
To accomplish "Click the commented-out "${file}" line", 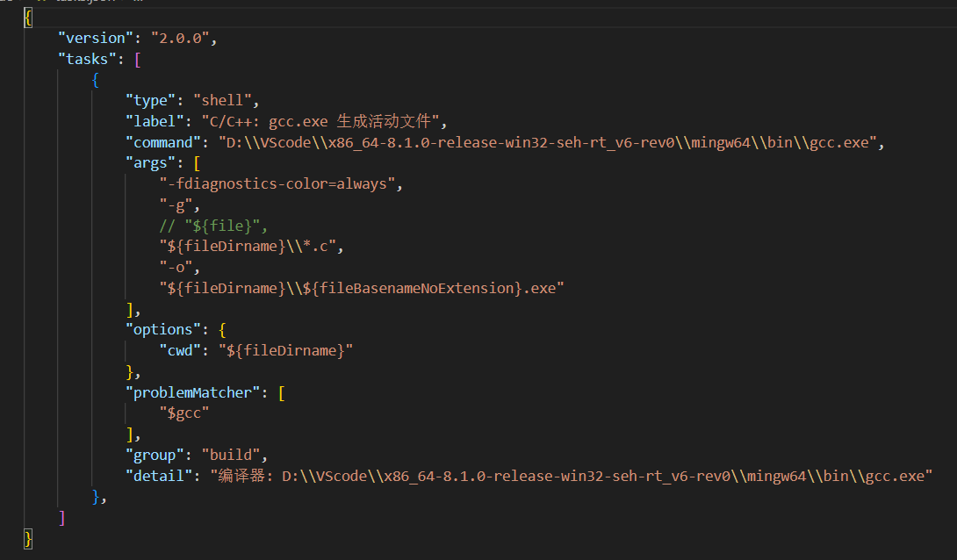I will pos(212,226).
